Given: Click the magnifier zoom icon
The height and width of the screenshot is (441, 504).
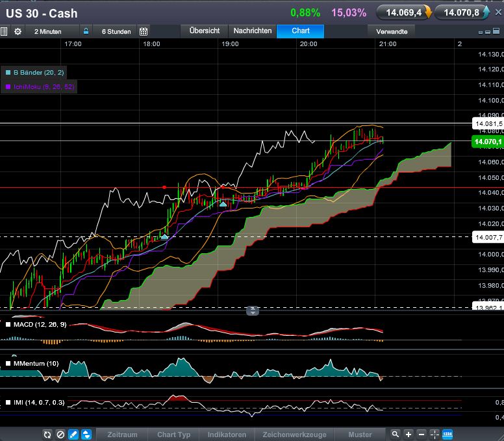Looking at the screenshot, I should (396, 435).
